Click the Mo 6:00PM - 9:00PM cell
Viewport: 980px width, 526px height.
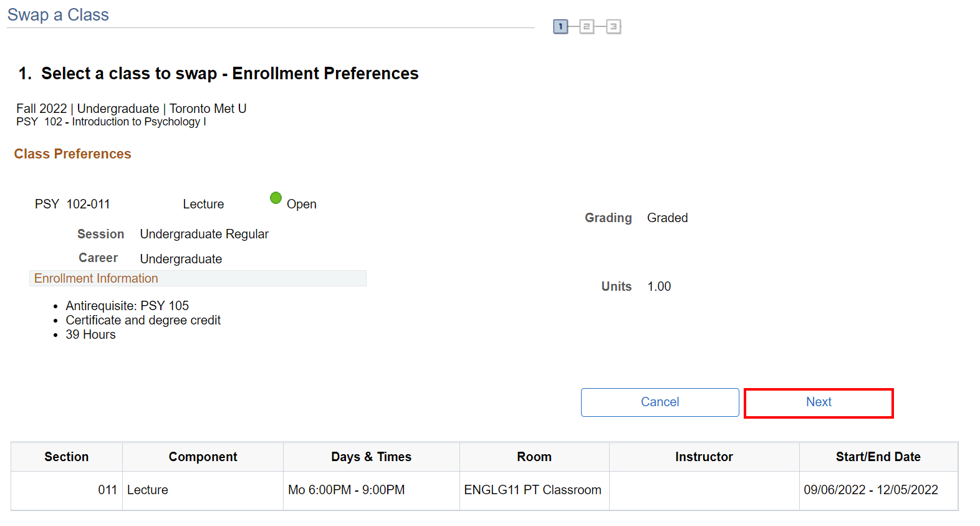pyautogui.click(x=346, y=490)
